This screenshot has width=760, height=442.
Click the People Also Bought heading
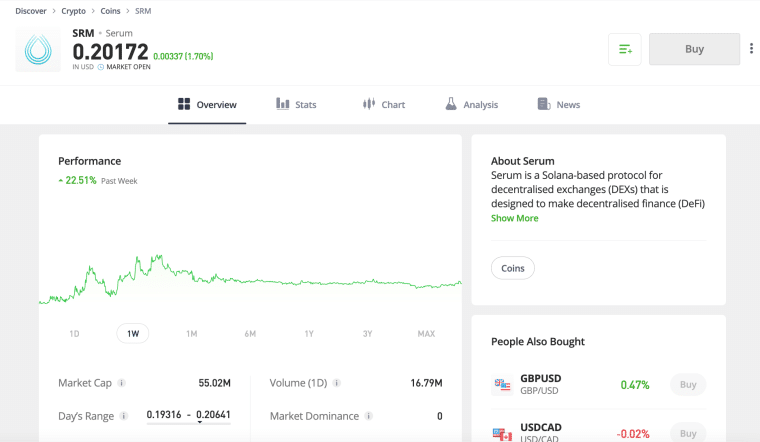(x=538, y=342)
